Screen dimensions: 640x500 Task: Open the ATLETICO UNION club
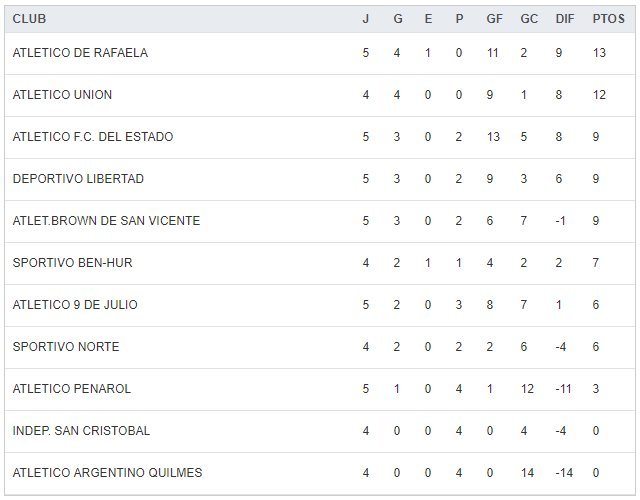[x=62, y=95]
